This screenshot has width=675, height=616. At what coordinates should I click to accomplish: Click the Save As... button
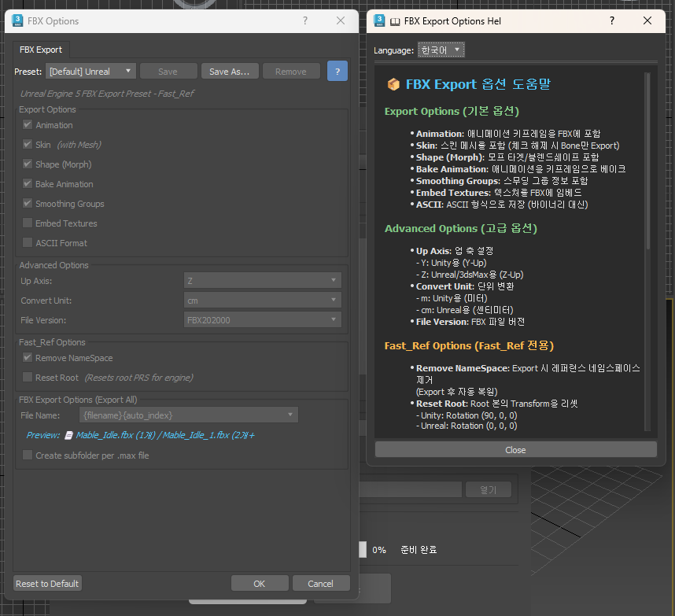(x=230, y=72)
